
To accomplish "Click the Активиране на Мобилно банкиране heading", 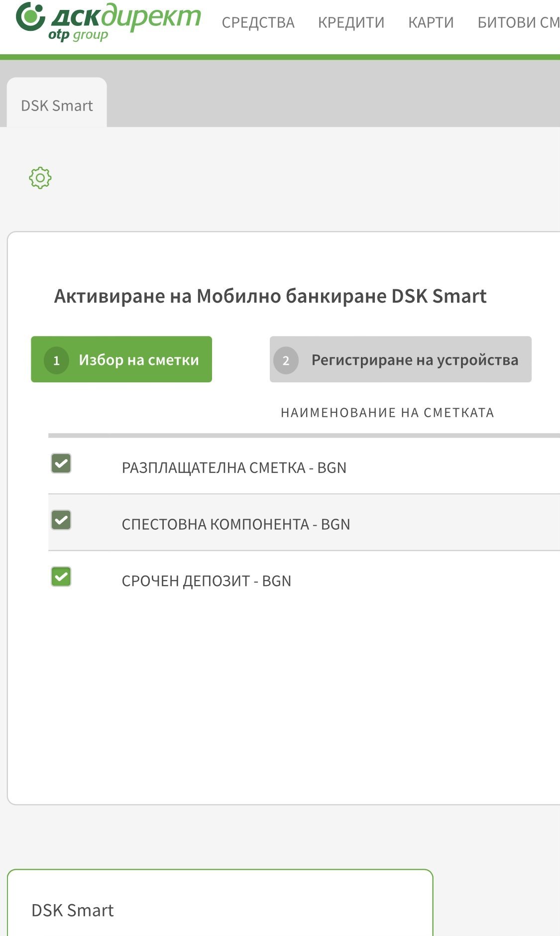I will 270,296.
